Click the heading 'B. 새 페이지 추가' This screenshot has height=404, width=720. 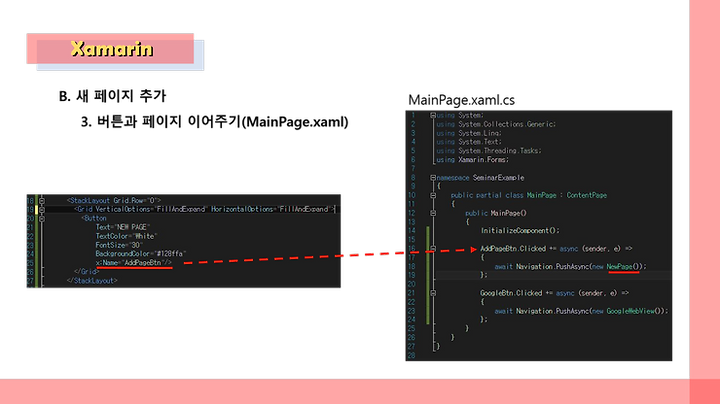click(112, 96)
